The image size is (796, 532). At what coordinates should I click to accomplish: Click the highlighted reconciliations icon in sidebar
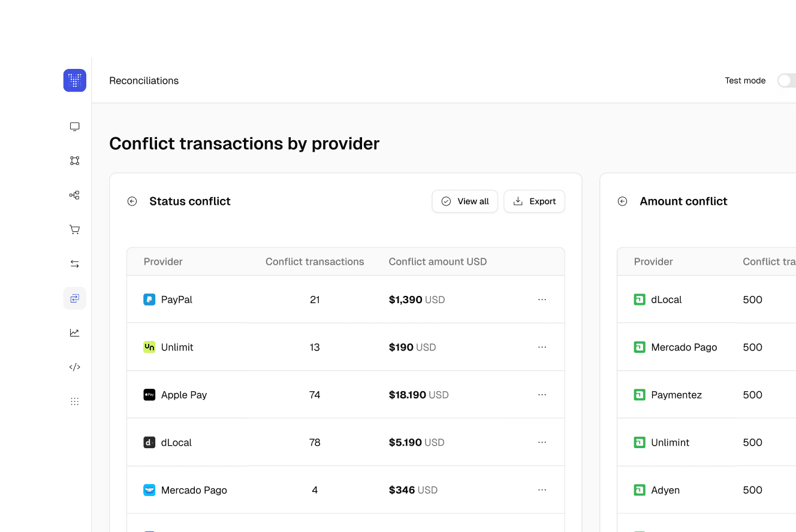tap(75, 298)
